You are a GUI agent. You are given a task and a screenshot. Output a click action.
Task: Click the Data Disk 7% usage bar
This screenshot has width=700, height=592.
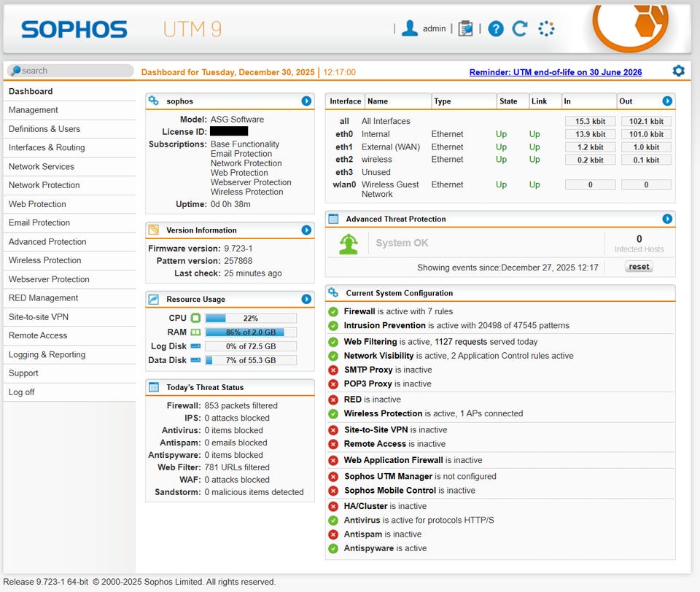(251, 360)
